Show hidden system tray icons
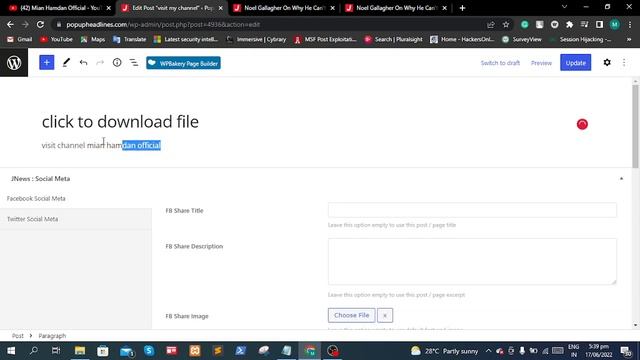 pyautogui.click(x=488, y=351)
